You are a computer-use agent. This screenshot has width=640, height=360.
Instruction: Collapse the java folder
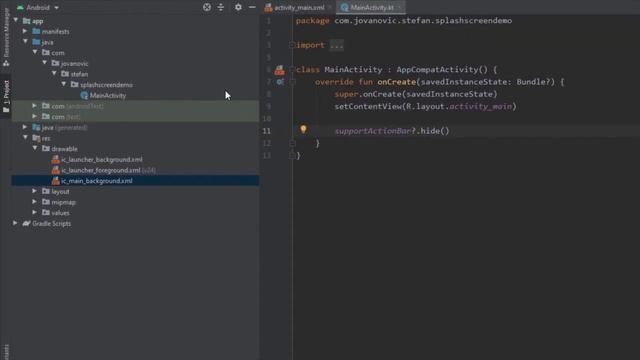pos(26,42)
